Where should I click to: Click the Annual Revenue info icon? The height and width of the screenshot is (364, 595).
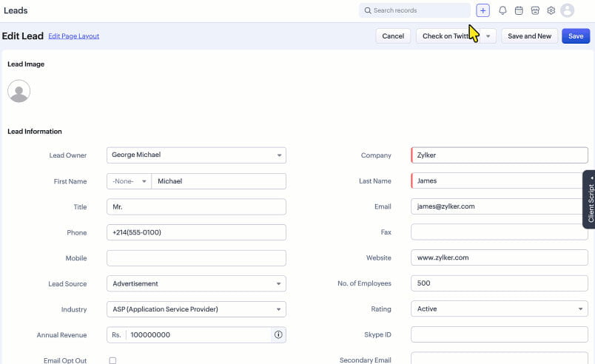pyautogui.click(x=278, y=335)
